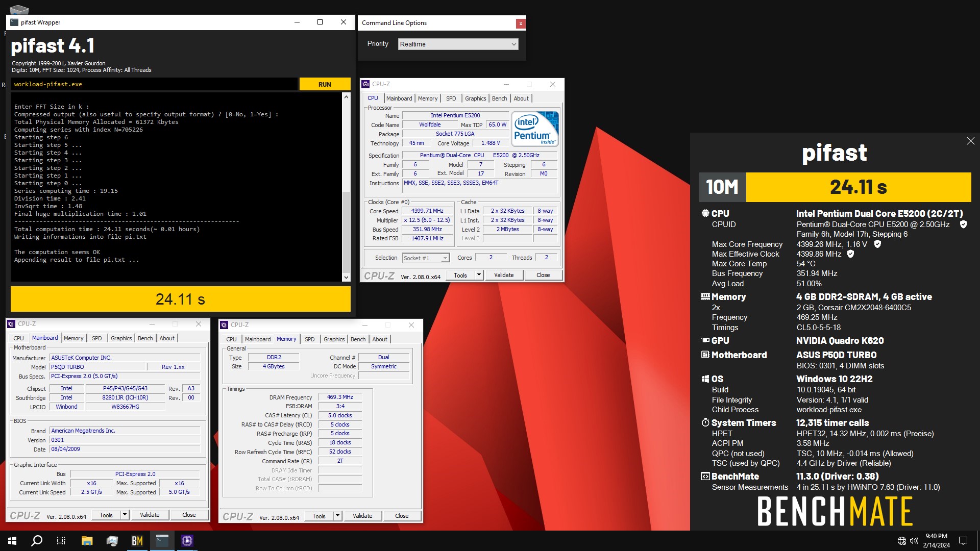Click the OS Windows icon in BenchMate panel
The image size is (980, 551).
tap(705, 379)
